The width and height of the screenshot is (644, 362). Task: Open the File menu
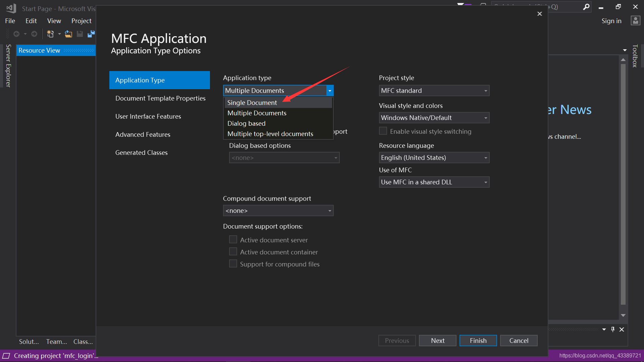pos(10,21)
